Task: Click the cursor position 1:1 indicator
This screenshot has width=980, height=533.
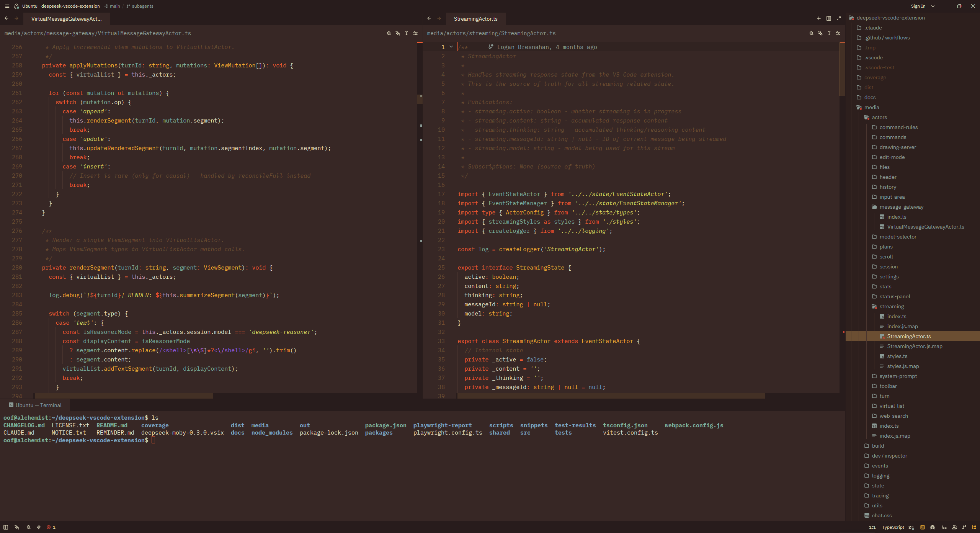Action: [872, 527]
